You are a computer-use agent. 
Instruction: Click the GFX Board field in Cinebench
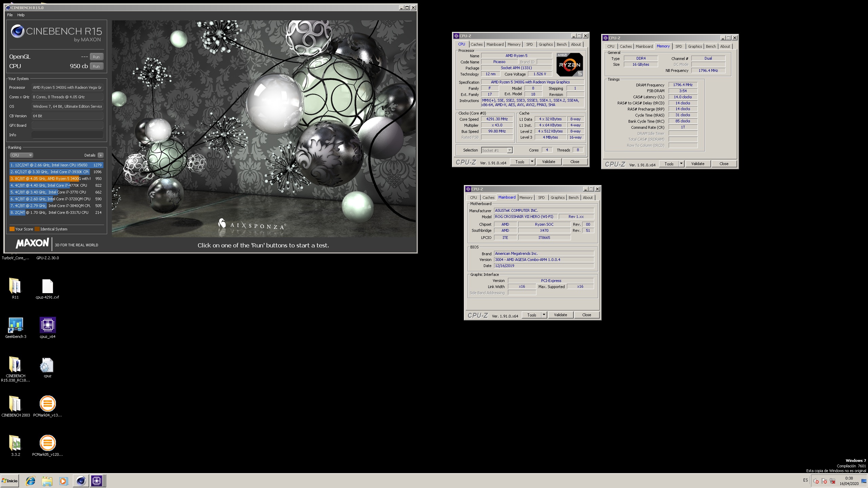pos(67,125)
